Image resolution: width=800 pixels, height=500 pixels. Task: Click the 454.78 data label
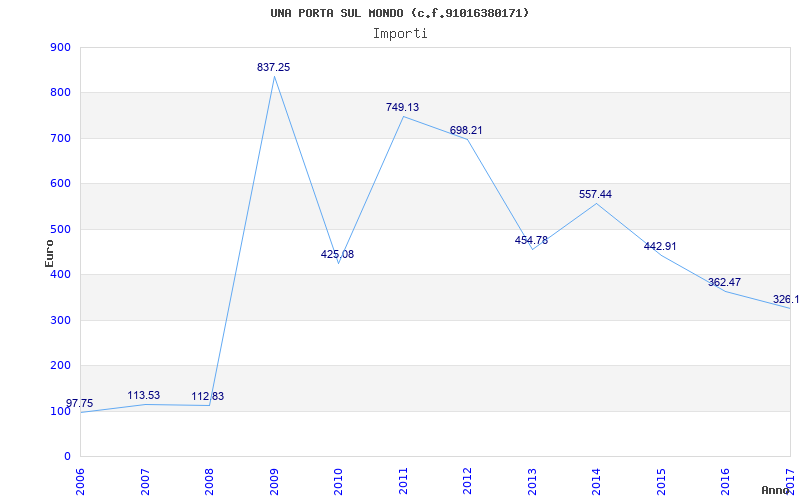coord(531,240)
